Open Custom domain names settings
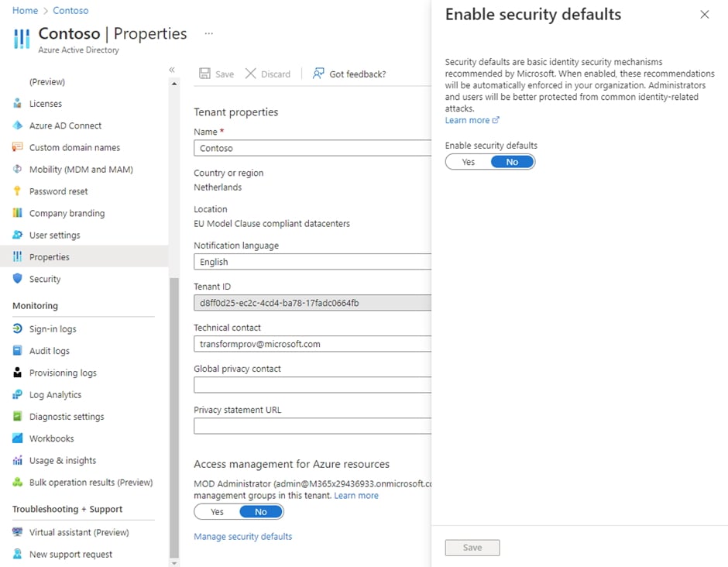This screenshot has height=567, width=728. point(74,147)
